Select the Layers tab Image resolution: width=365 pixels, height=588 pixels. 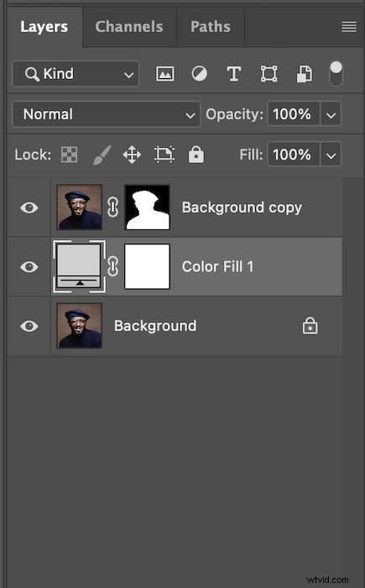click(x=44, y=27)
